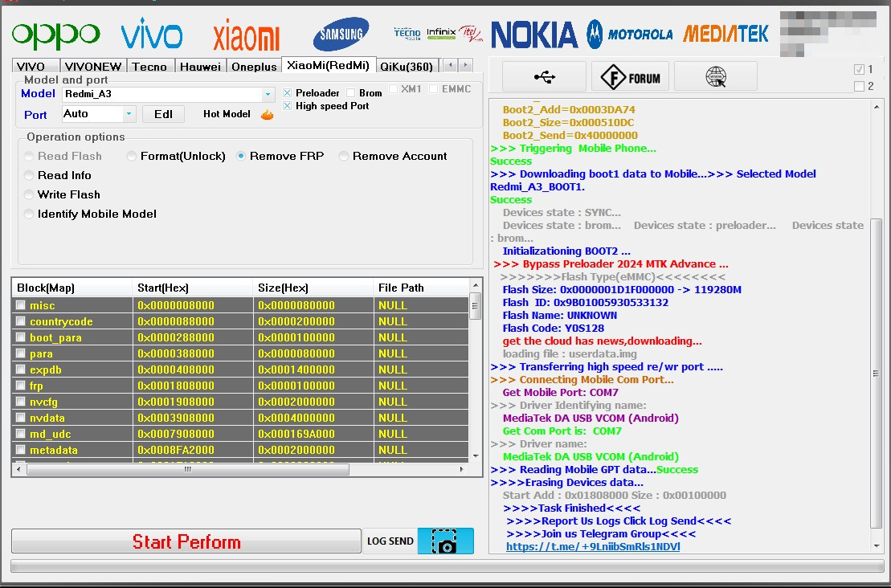
Task: Open the Port dropdown set to Auto
Action: tap(99, 114)
